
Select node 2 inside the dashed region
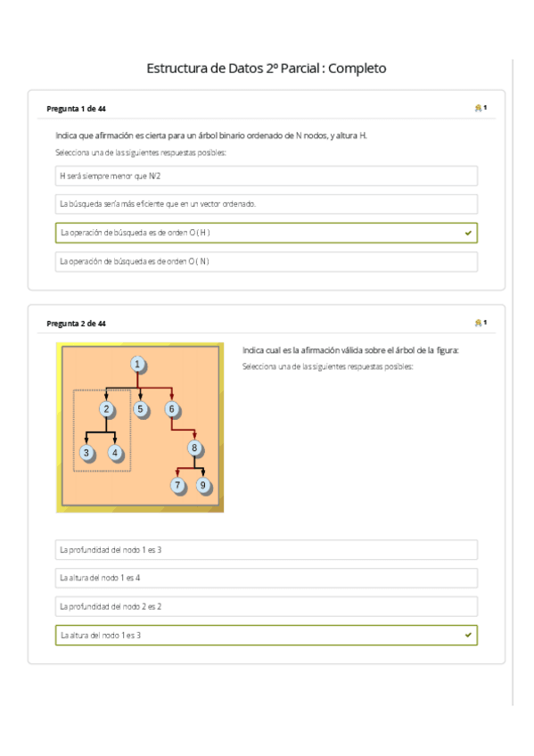pyautogui.click(x=107, y=408)
